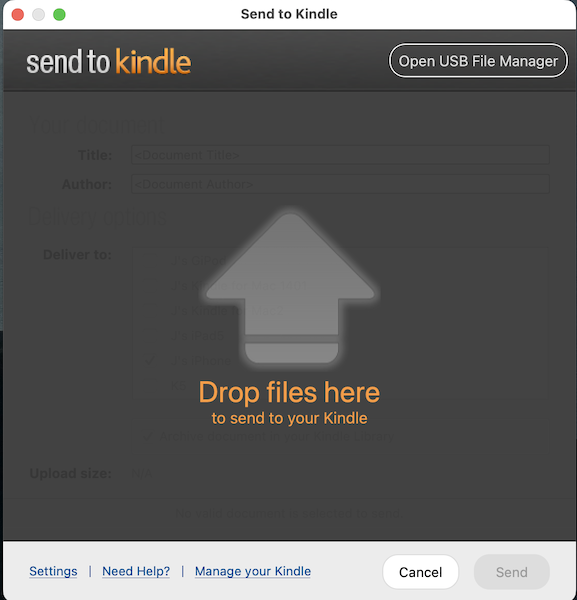Toggle the J's GiPod device checkbox
Viewport: 577px width, 600px height.
click(x=150, y=260)
